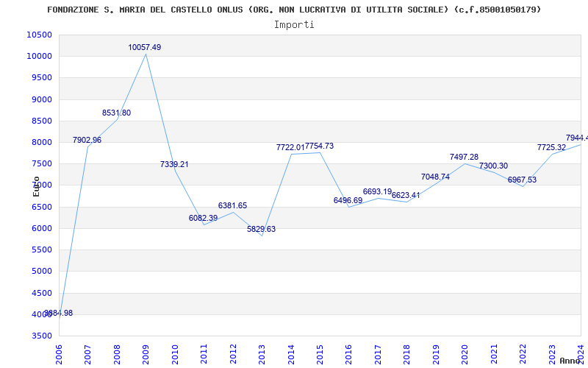Click the 9000 y-axis tick label
Viewport: 588px width, 368px height.
[41, 99]
